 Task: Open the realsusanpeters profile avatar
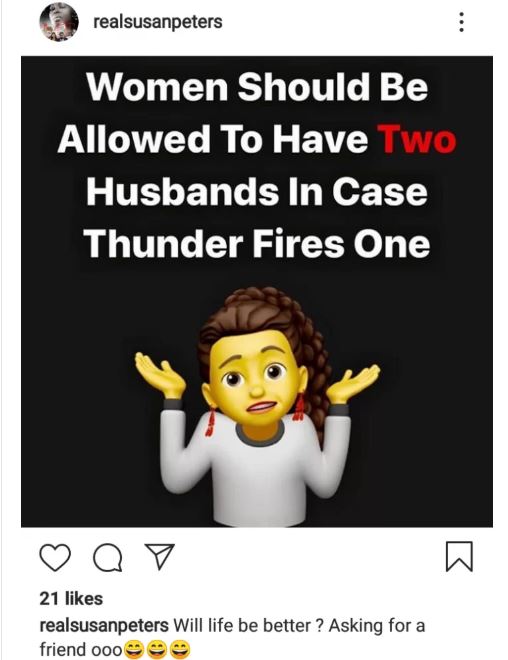coord(59,22)
